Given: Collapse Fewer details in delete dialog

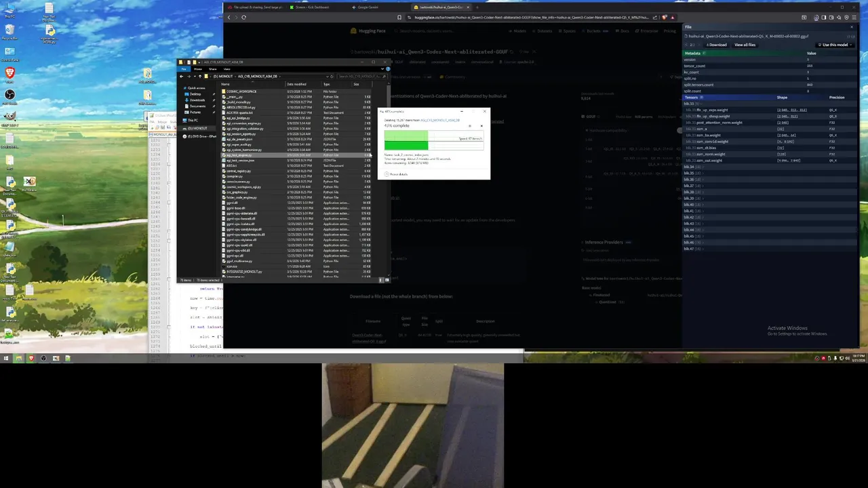Looking at the screenshot, I should tap(396, 174).
